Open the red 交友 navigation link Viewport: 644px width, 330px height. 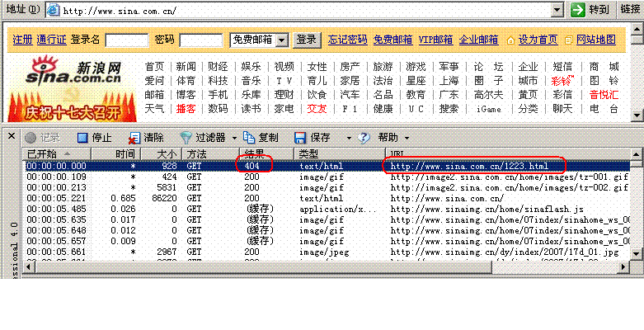point(317,109)
